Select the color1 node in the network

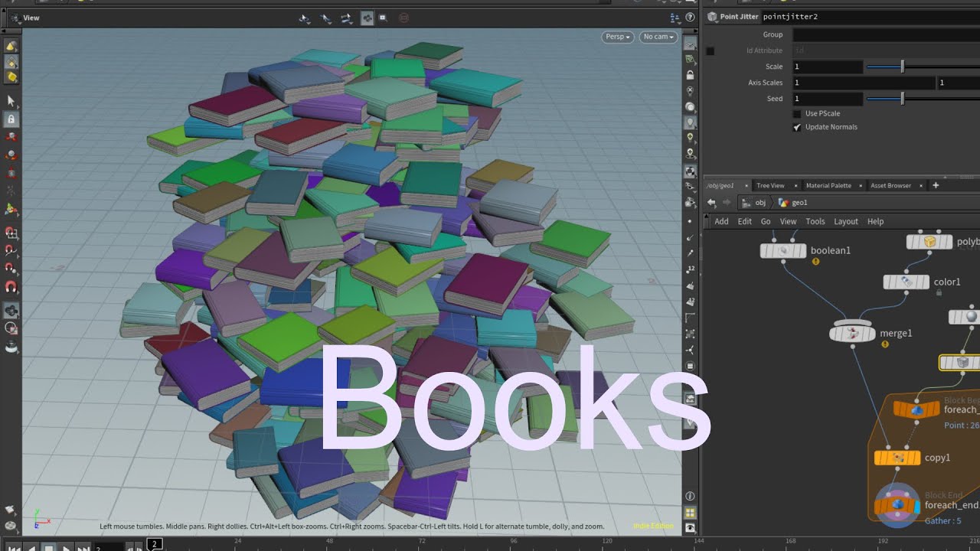click(x=906, y=282)
